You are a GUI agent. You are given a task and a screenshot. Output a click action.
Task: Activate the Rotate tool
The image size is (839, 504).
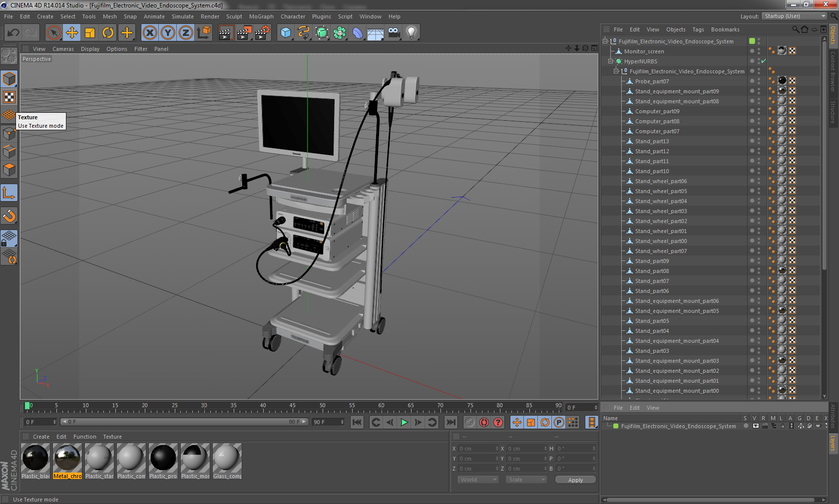pyautogui.click(x=108, y=33)
